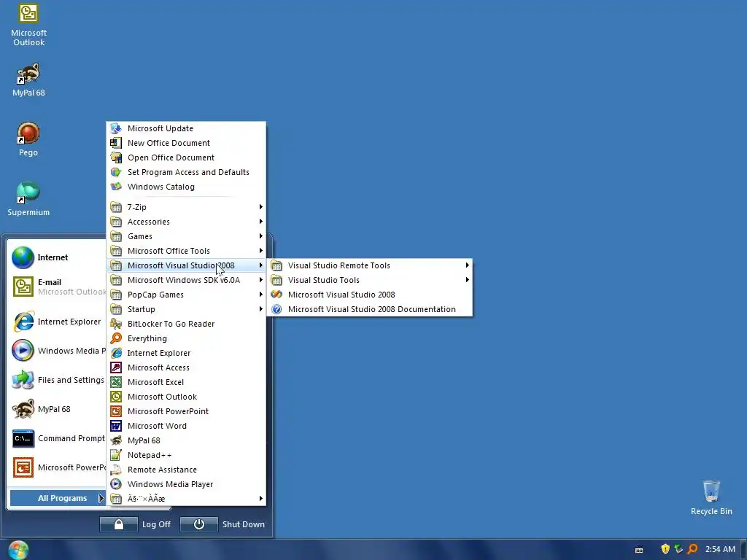Expand the Visual Studio Tools submenu arrow

[x=468, y=280]
